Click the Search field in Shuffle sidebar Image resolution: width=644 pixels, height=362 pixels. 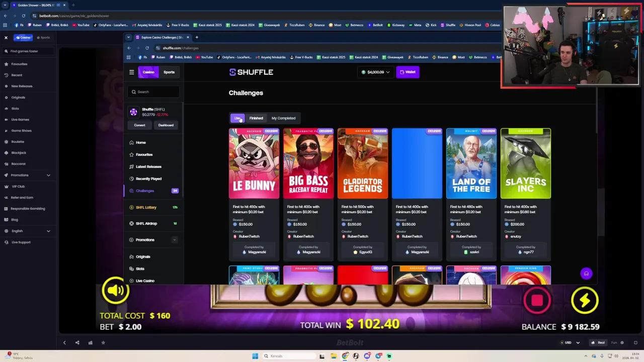[x=153, y=92]
